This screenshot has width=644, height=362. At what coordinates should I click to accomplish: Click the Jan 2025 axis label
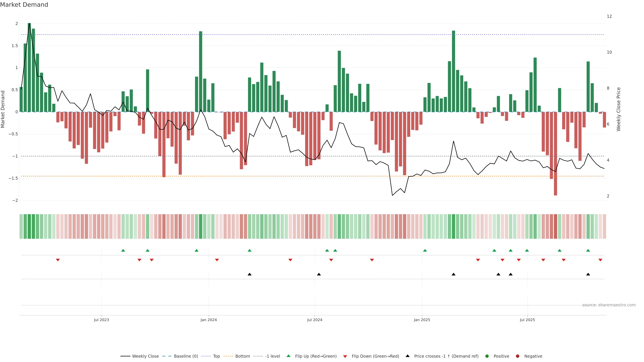coord(422,320)
